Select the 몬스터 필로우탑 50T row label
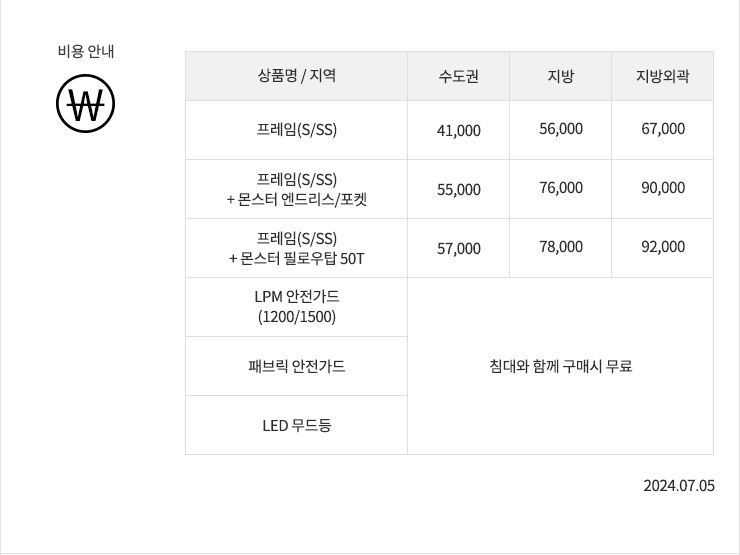 click(296, 248)
